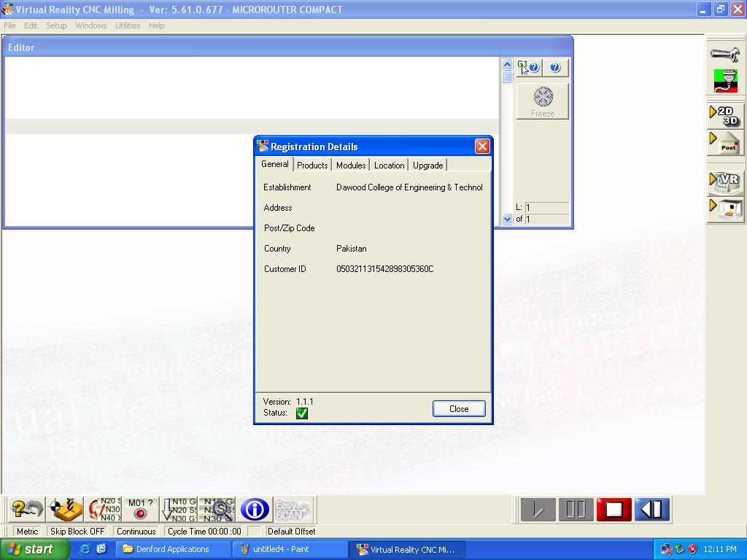Open the Post processor panel
The width and height of the screenshot is (747, 560).
click(x=725, y=143)
